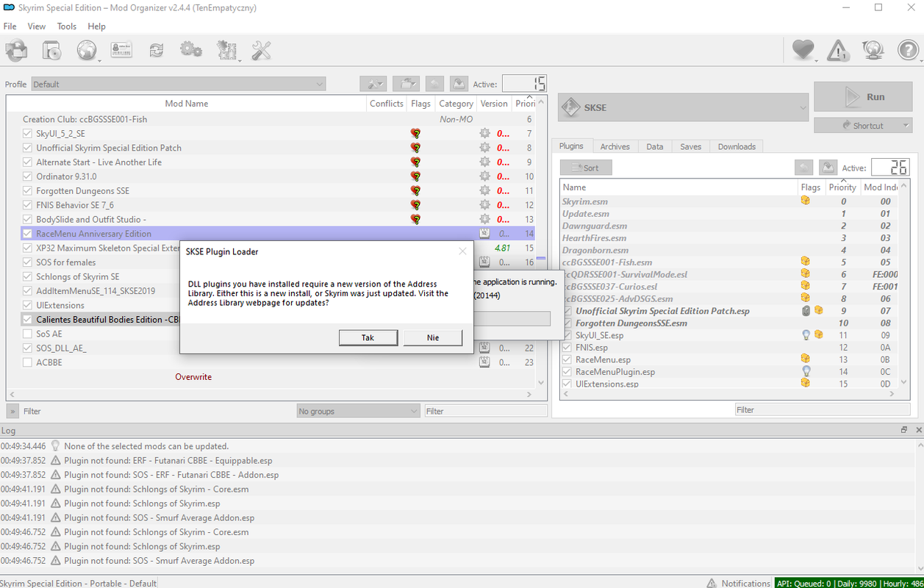
Task: Click Install Mod from archive icon
Action: click(x=51, y=50)
